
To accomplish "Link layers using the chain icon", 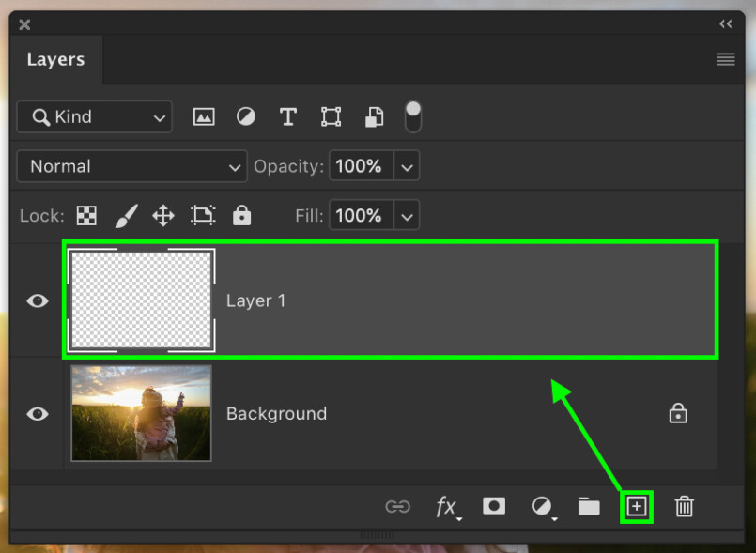I will click(x=398, y=506).
